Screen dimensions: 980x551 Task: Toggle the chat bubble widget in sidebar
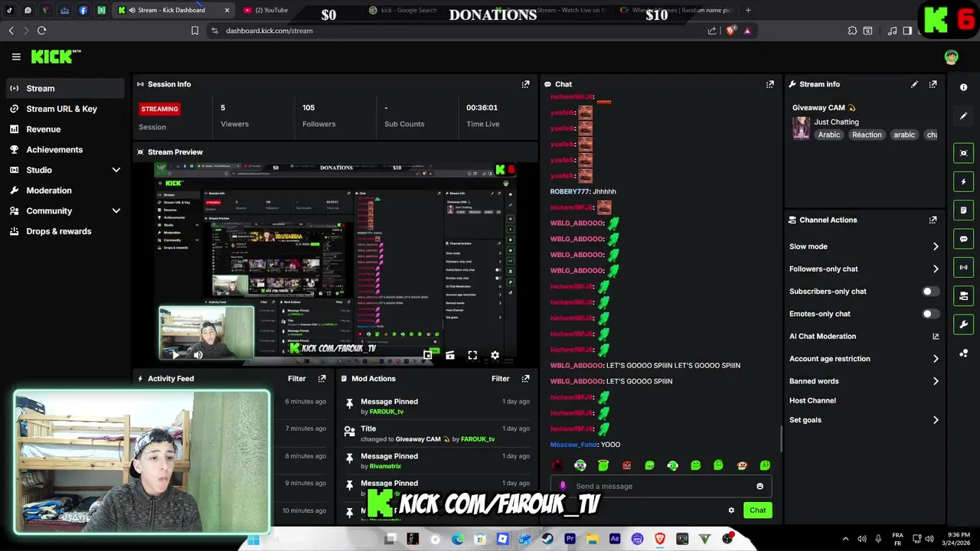pos(963,239)
